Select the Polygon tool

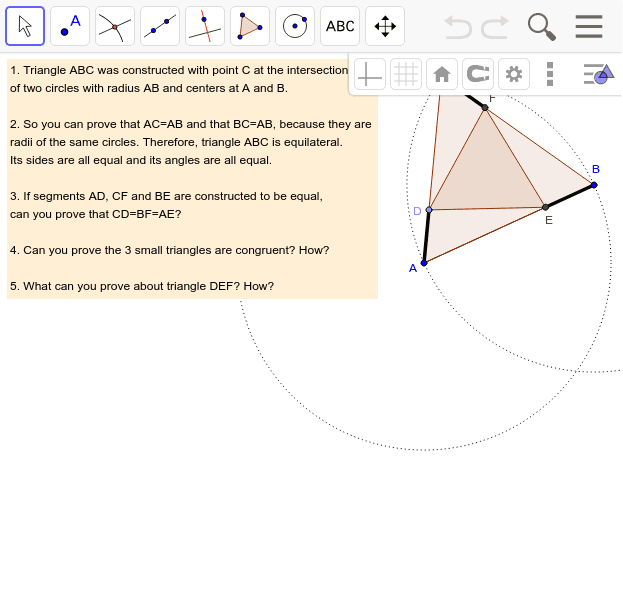[x=250, y=26]
